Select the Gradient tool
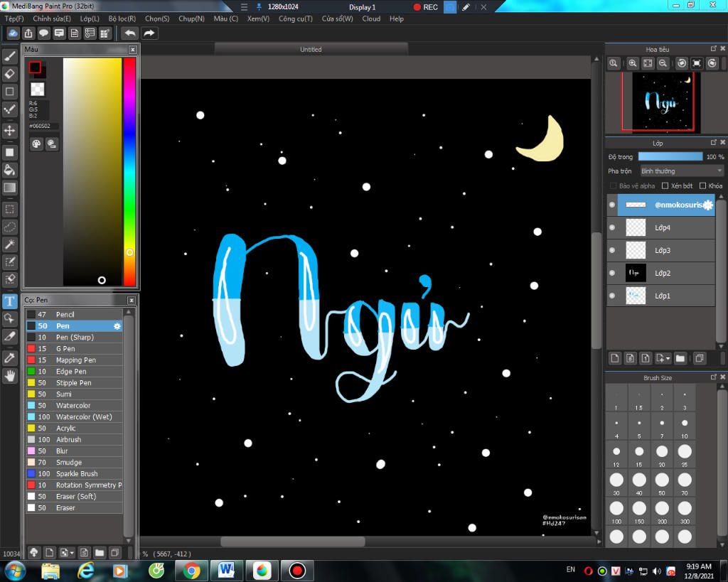 click(10, 188)
